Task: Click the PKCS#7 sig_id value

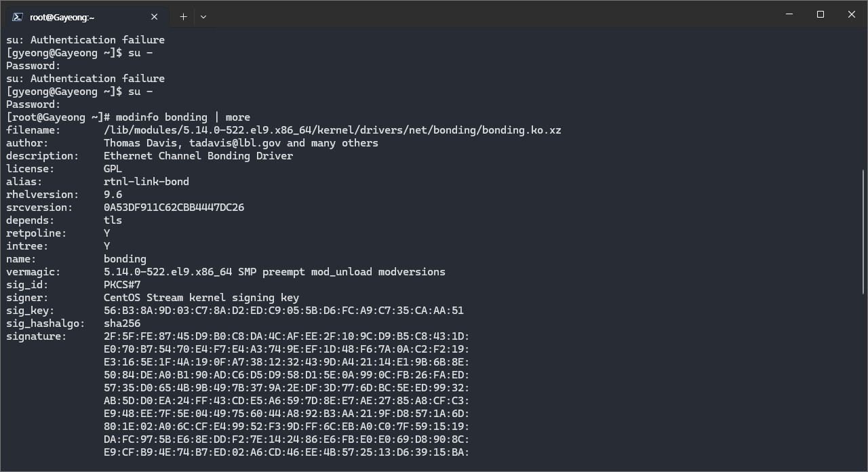Action: (122, 285)
